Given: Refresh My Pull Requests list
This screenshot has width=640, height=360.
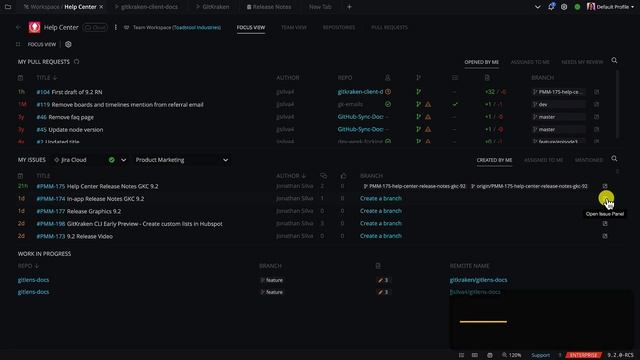Looking at the screenshot, I should [x=76, y=62].
